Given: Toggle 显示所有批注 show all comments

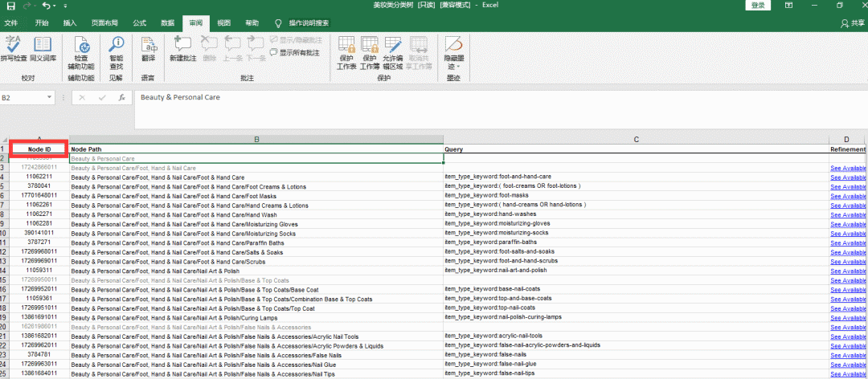Looking at the screenshot, I should point(294,52).
